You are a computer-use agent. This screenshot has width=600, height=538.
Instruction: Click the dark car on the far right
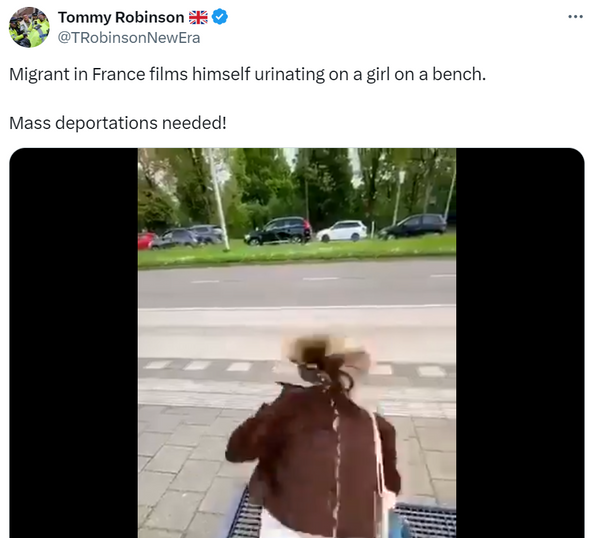tap(412, 227)
